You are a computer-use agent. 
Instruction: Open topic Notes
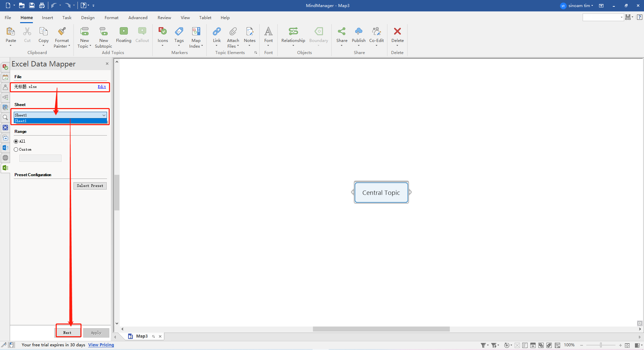(x=250, y=32)
